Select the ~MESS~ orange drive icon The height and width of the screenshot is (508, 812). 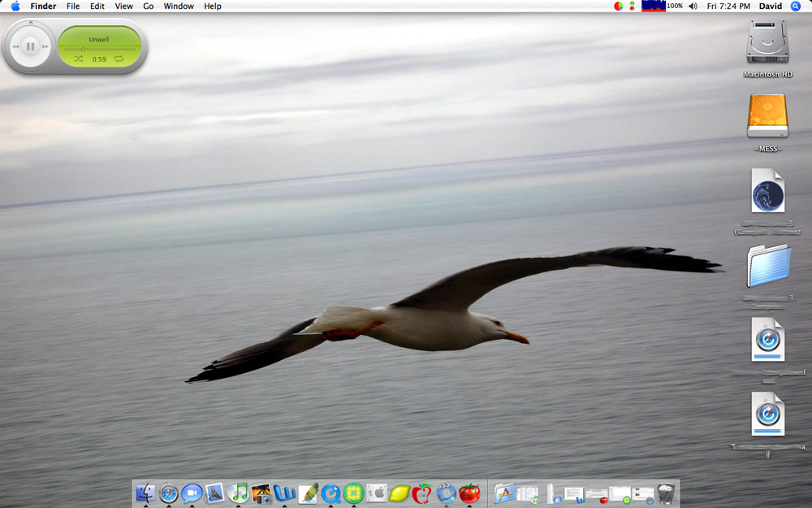tap(767, 115)
